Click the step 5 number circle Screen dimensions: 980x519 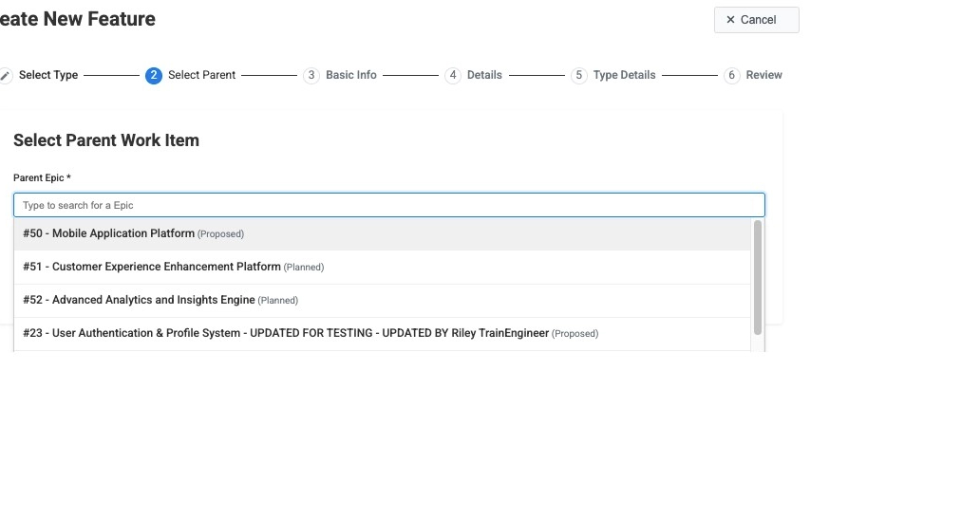coord(579,76)
